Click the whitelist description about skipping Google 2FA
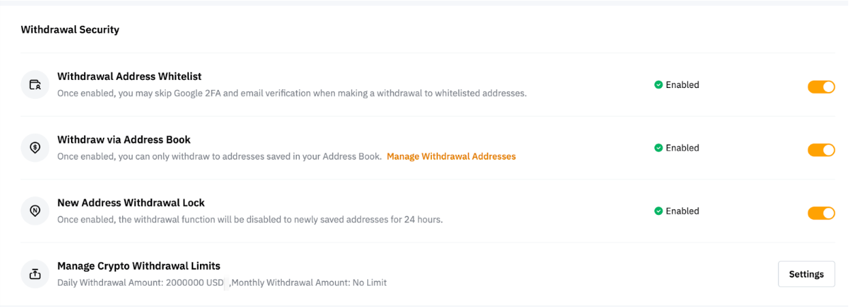The image size is (868, 307). click(291, 93)
